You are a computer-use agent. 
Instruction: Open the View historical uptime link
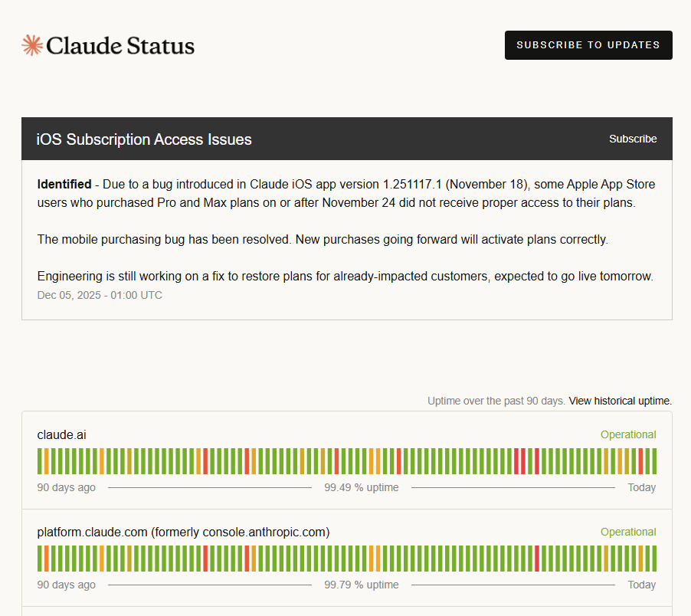(620, 401)
